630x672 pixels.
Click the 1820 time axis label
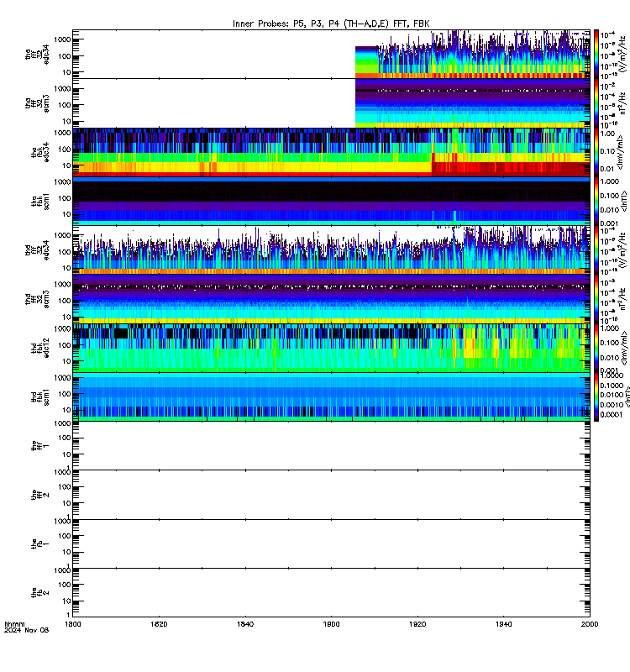(159, 624)
